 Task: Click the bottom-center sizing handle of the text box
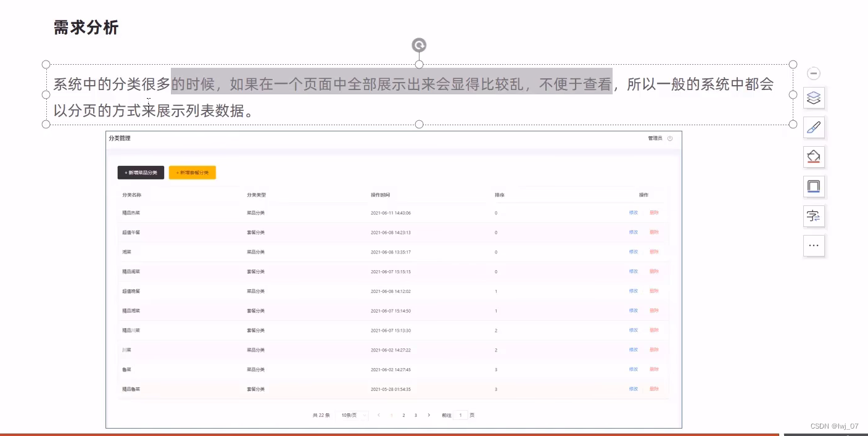click(x=419, y=124)
